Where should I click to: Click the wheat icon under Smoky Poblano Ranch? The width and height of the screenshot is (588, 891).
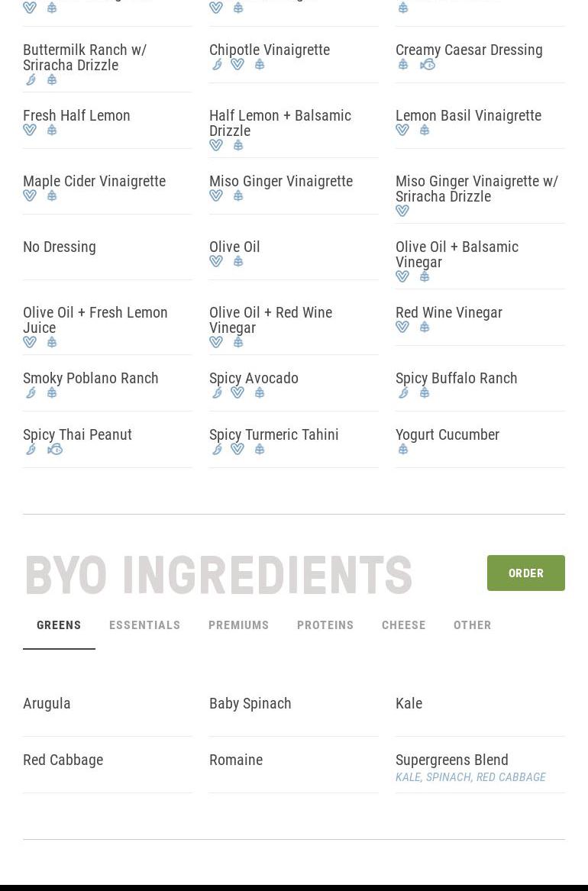click(52, 393)
